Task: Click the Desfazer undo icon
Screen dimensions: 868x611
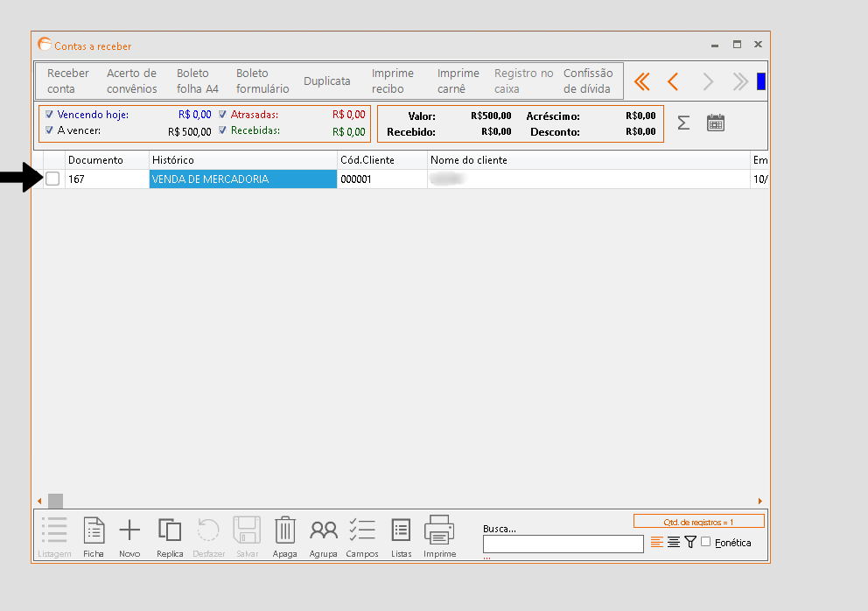Action: (x=209, y=537)
